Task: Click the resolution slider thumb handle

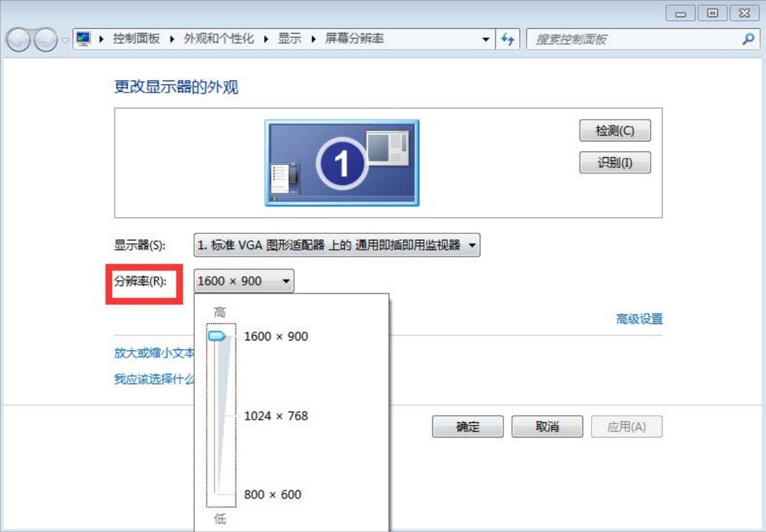Action: [217, 336]
